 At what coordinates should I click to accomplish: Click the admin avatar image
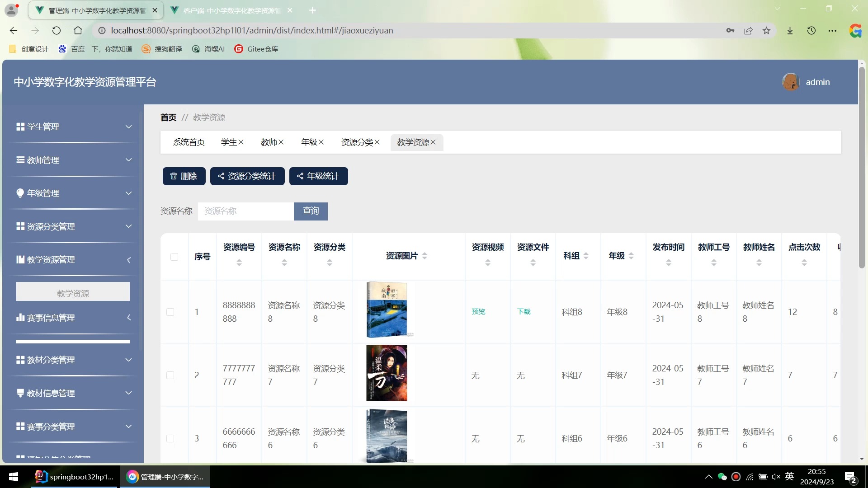point(790,81)
